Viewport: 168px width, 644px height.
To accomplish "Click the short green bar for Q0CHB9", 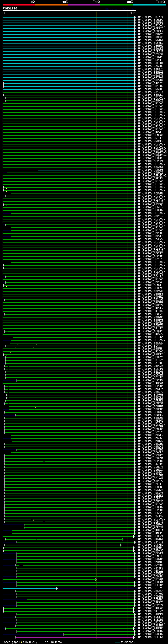I will [x=63, y=545].
